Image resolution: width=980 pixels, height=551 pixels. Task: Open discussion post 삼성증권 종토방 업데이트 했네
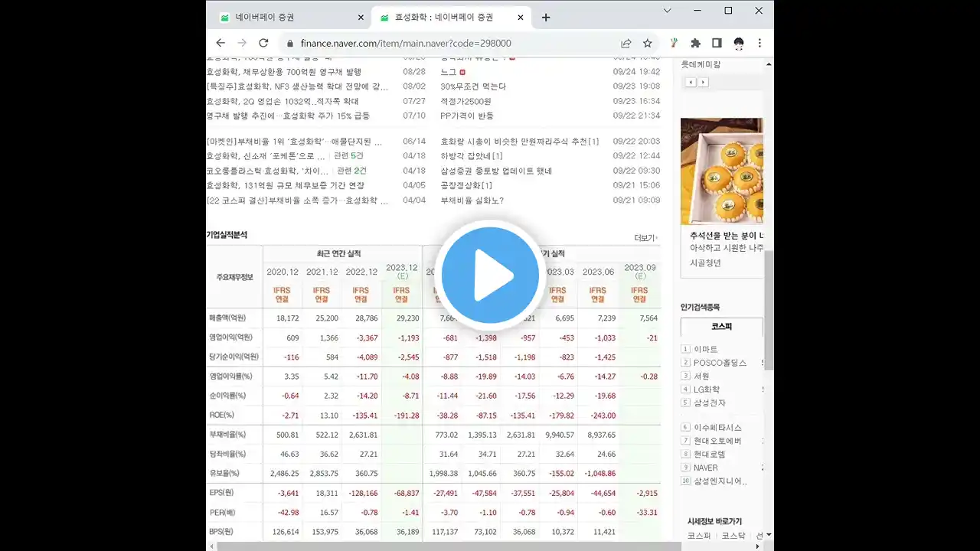pos(496,171)
